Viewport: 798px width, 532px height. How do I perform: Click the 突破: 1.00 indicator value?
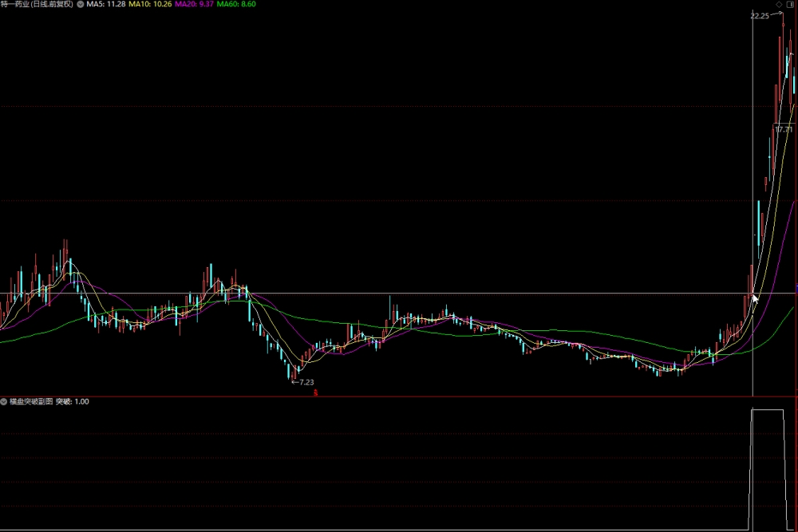coord(73,402)
